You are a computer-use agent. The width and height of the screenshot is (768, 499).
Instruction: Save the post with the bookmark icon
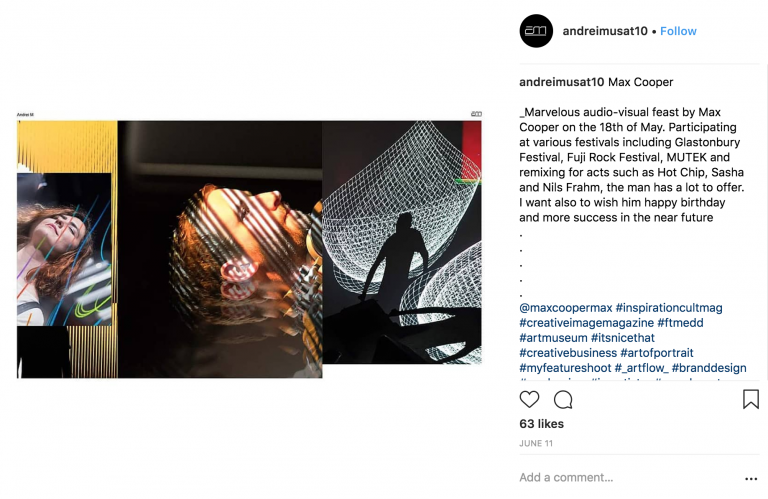coord(750,399)
